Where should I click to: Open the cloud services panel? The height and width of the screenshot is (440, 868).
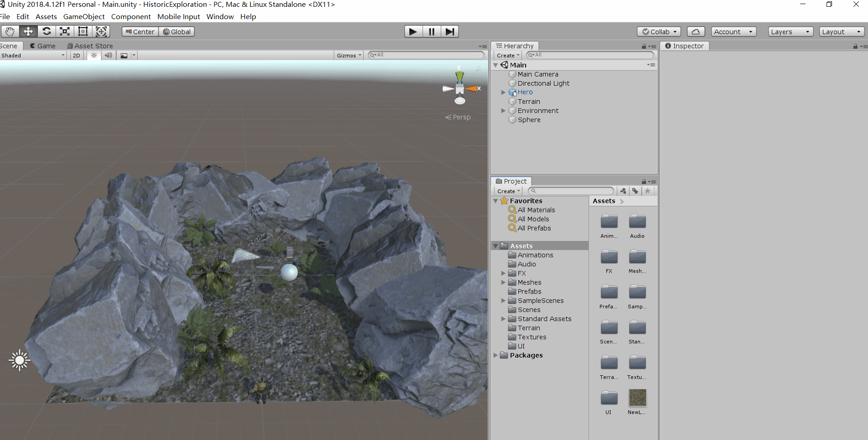(696, 31)
